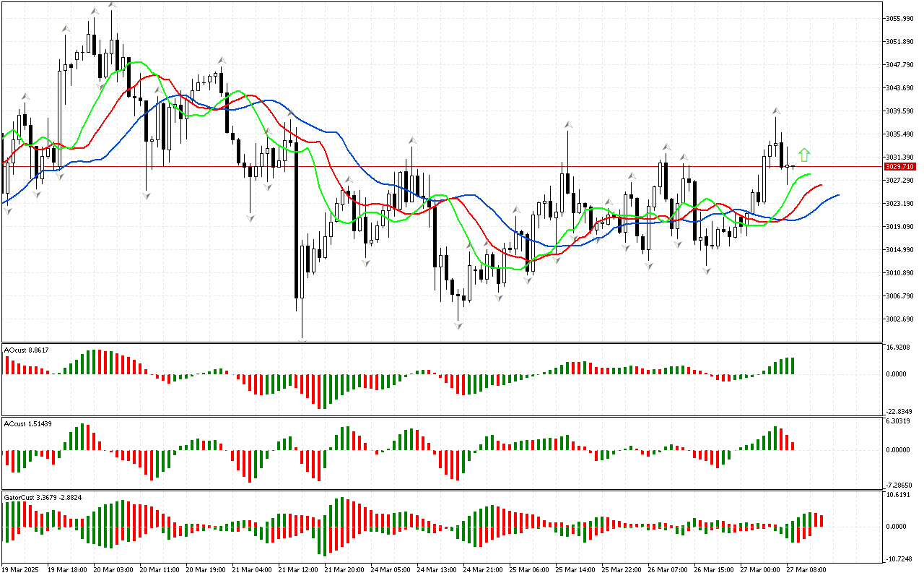Click price level 3055.990 on the scale
This screenshot has height=578, width=924.
[900, 18]
